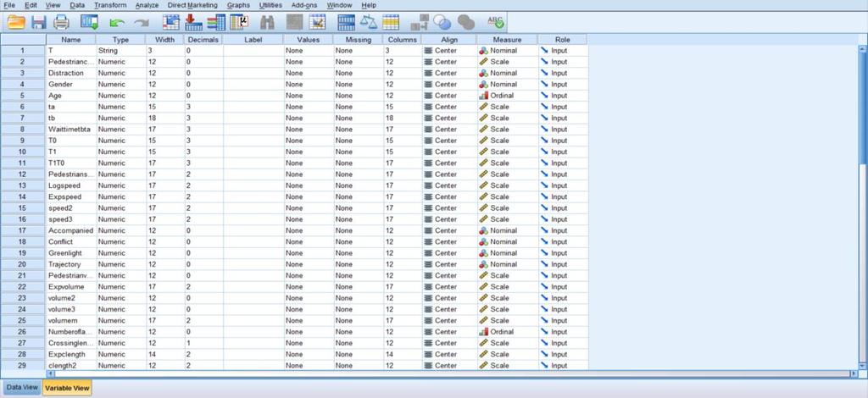Click the Insert Variable toolbar icon

coord(317,22)
